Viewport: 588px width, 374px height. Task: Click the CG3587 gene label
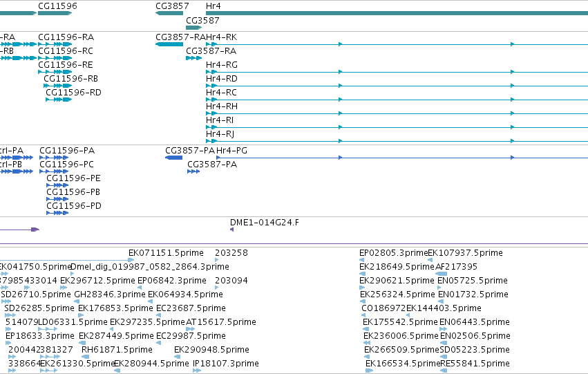[x=202, y=20]
